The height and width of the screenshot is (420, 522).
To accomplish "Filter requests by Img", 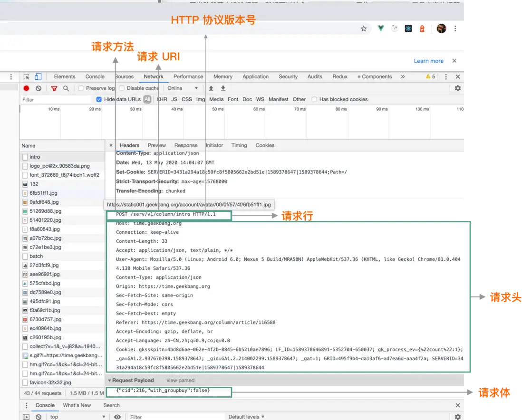I will point(201,99).
